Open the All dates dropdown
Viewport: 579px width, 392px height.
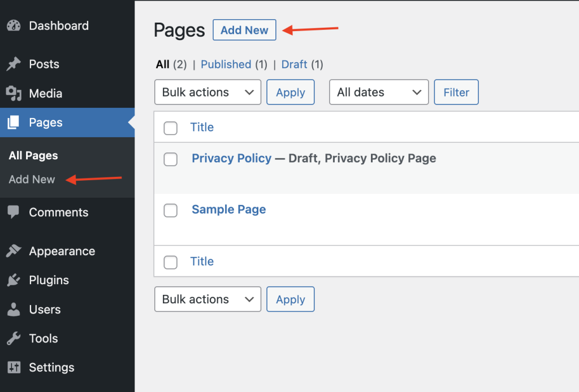(x=378, y=92)
